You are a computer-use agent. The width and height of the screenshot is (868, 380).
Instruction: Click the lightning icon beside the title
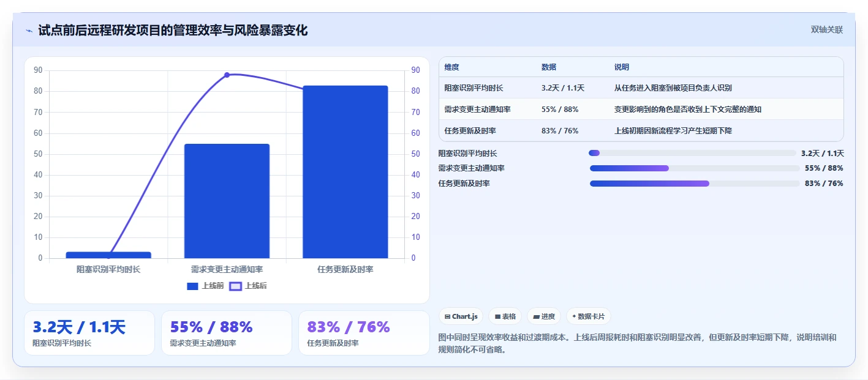[x=29, y=31]
